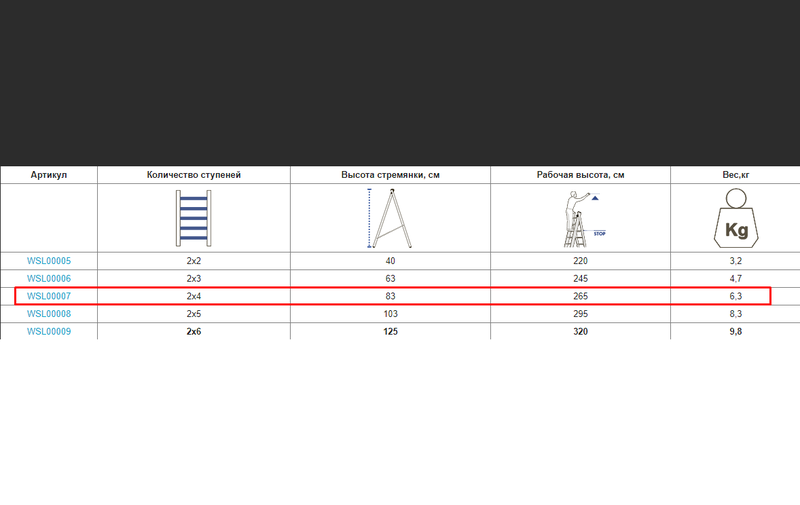
Task: Click ladder height value 125
Action: pyautogui.click(x=390, y=332)
